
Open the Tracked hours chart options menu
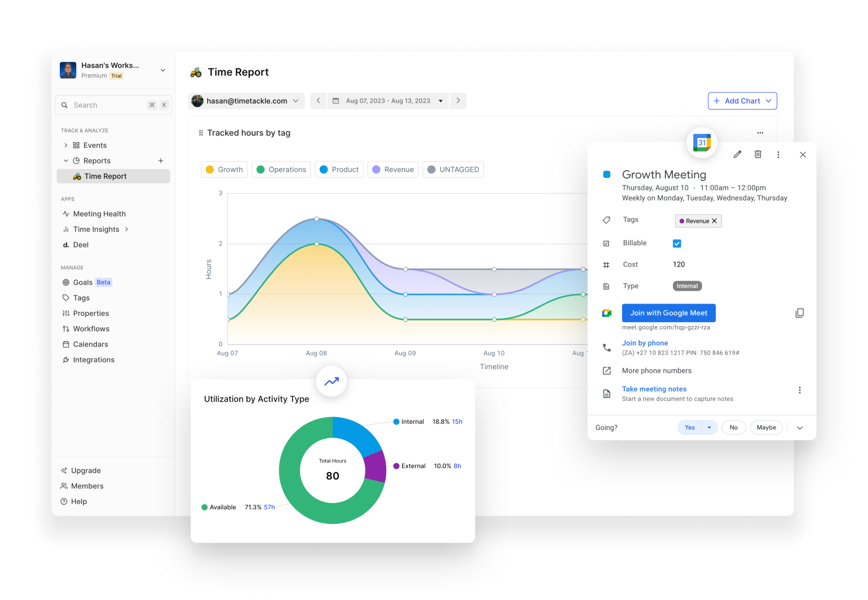coord(760,132)
